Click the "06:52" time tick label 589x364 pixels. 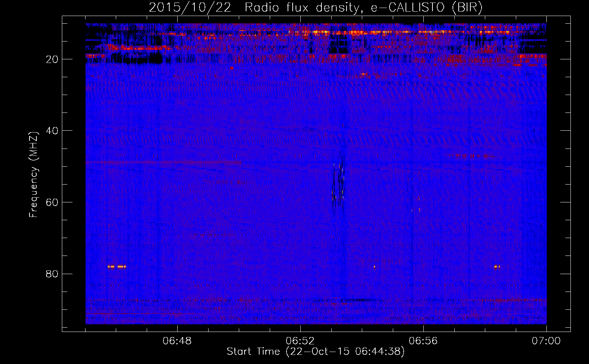coord(300,341)
